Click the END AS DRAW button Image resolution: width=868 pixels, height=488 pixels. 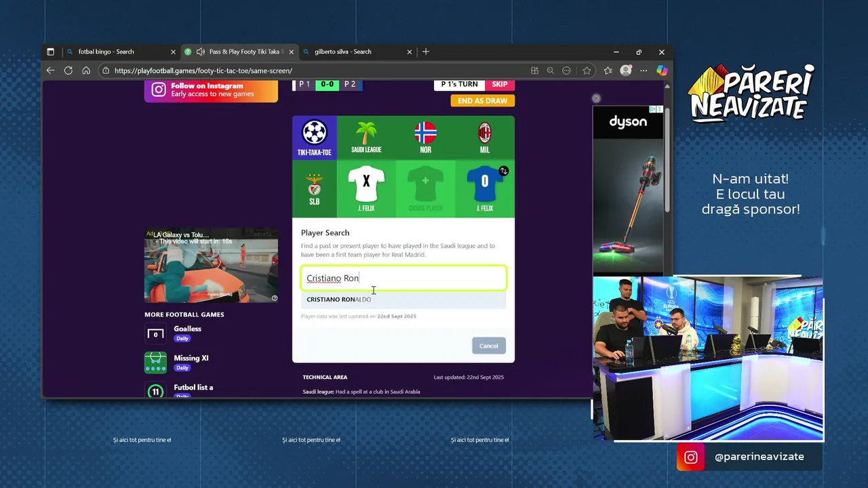pyautogui.click(x=483, y=100)
